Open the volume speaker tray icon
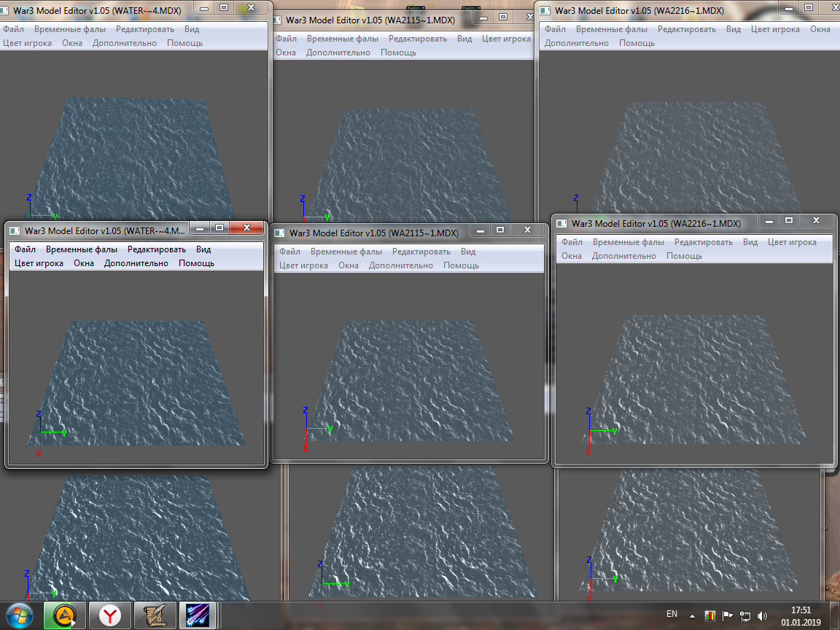840x630 pixels. (762, 616)
